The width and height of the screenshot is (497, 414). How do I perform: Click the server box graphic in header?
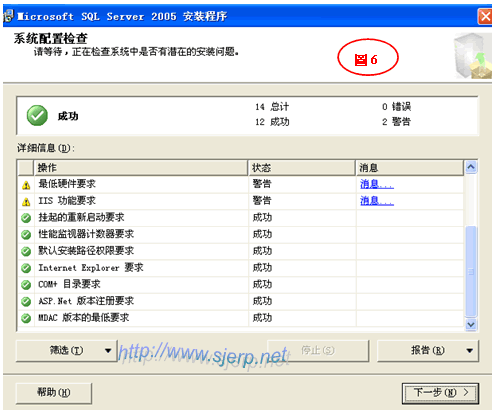pyautogui.click(x=472, y=55)
